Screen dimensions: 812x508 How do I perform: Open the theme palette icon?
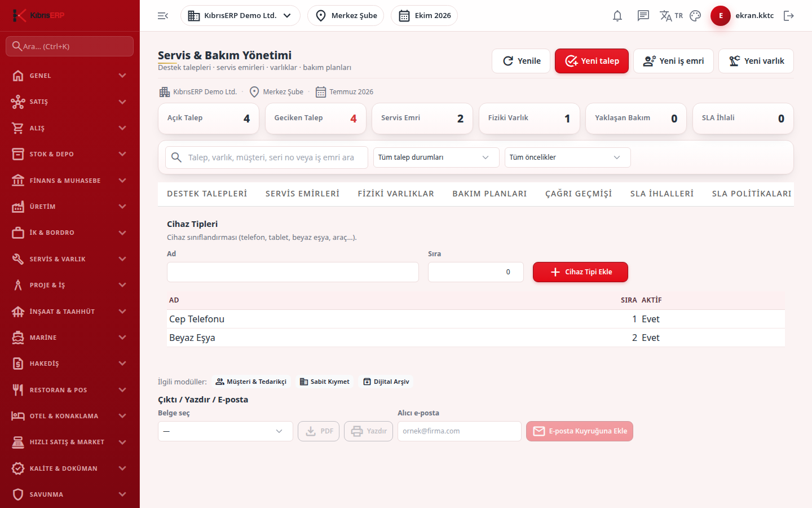point(695,16)
